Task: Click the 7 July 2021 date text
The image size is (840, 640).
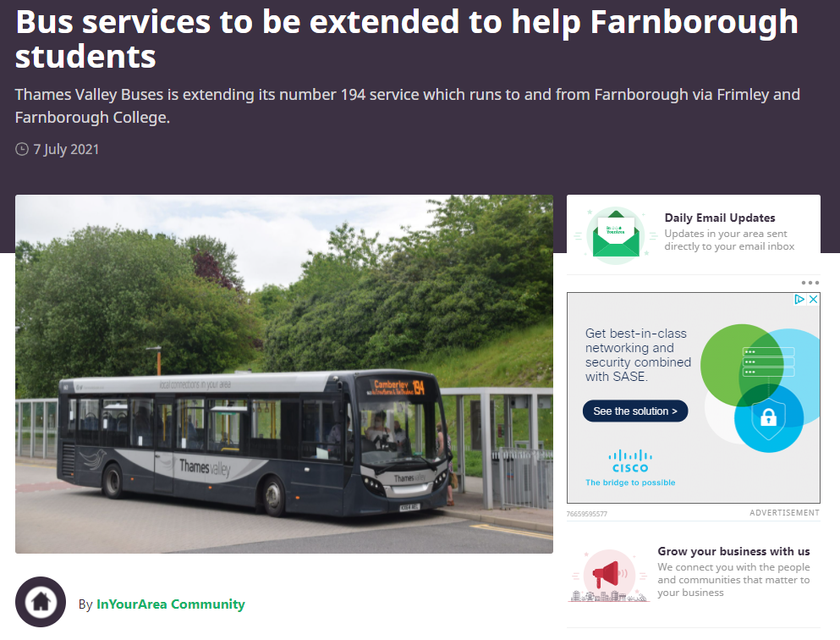Action: (66, 150)
